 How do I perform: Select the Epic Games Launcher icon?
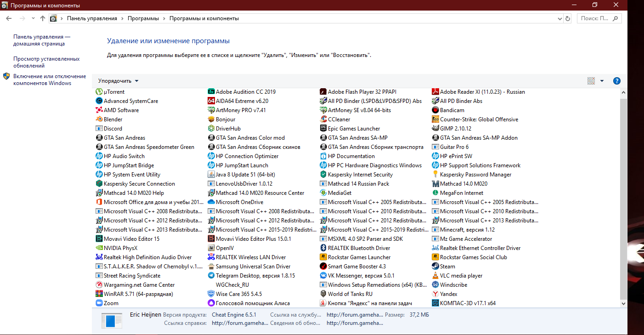click(x=323, y=129)
